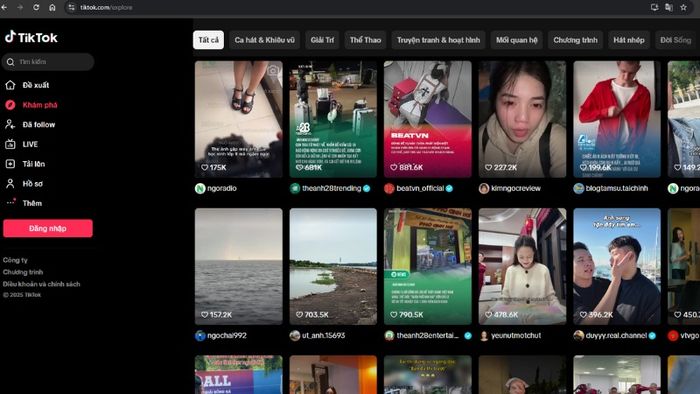This screenshot has width=700, height=394.
Task: Click the ut_anh.15693 avatar icon
Action: point(295,336)
